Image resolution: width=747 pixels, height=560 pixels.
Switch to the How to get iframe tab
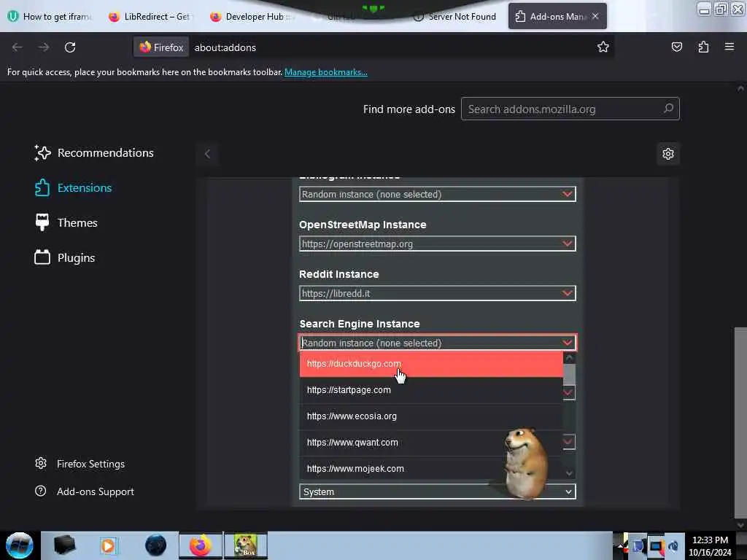50,17
